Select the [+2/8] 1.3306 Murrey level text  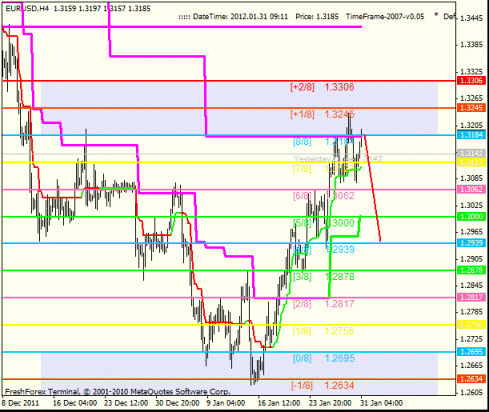click(322, 87)
